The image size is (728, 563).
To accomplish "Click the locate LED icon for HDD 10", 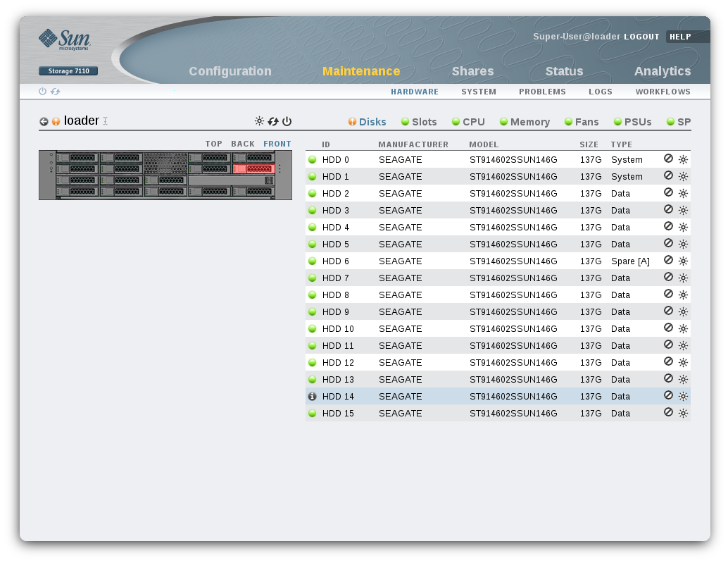I will pos(683,329).
